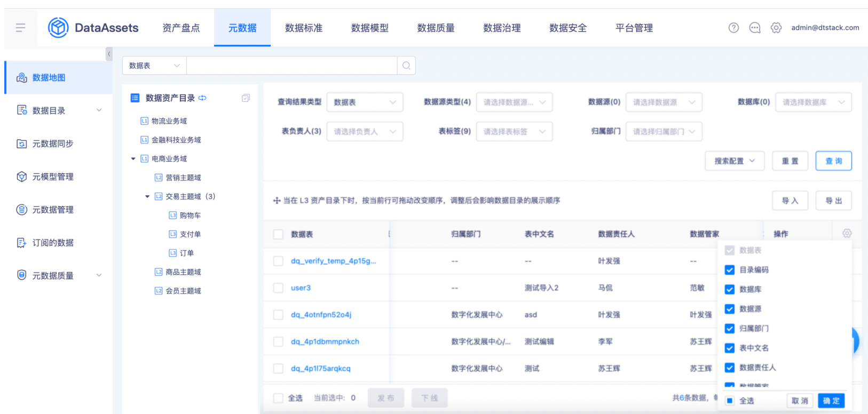The width and height of the screenshot is (868, 414).
Task: Click the 重置 button
Action: click(x=790, y=161)
